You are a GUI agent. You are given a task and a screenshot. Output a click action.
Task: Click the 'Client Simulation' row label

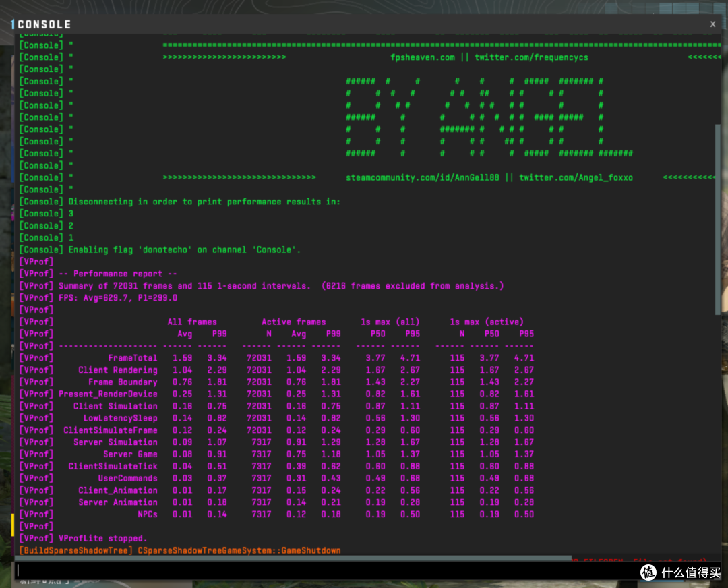click(116, 407)
